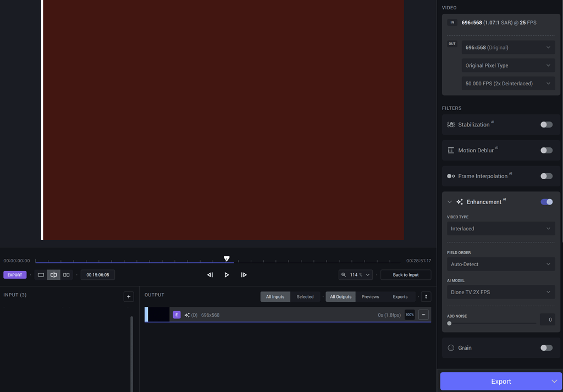Open more options for the output clip
This screenshot has width=563, height=392.
click(x=423, y=314)
